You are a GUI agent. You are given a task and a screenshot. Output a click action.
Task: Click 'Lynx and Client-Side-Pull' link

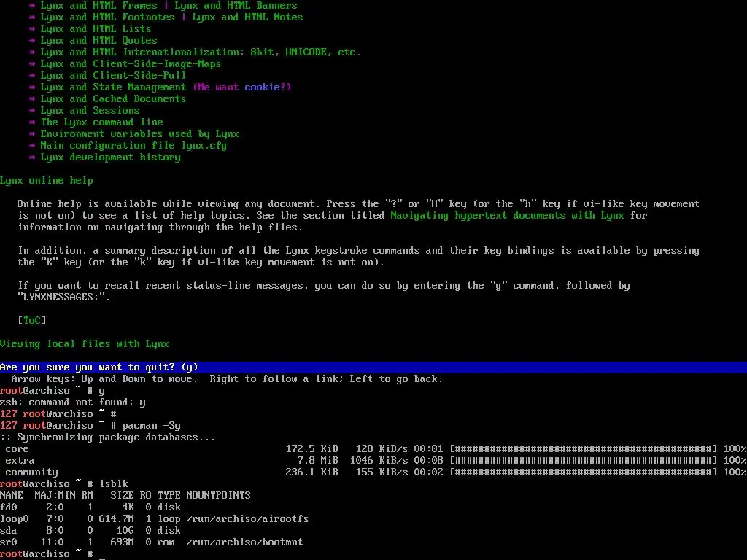point(113,76)
